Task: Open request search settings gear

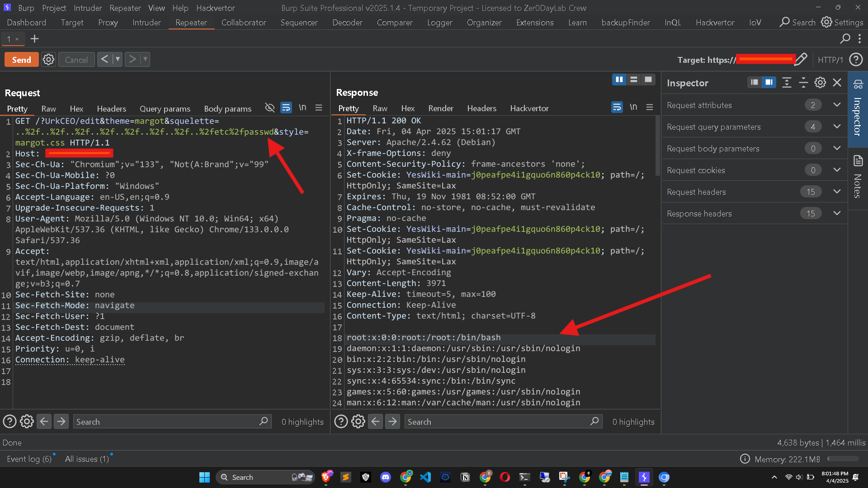Action: pos(27,422)
